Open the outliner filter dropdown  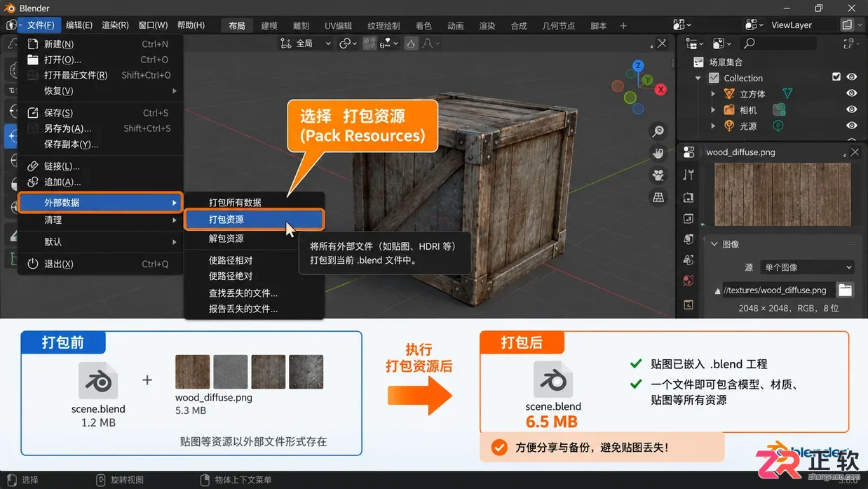point(851,43)
